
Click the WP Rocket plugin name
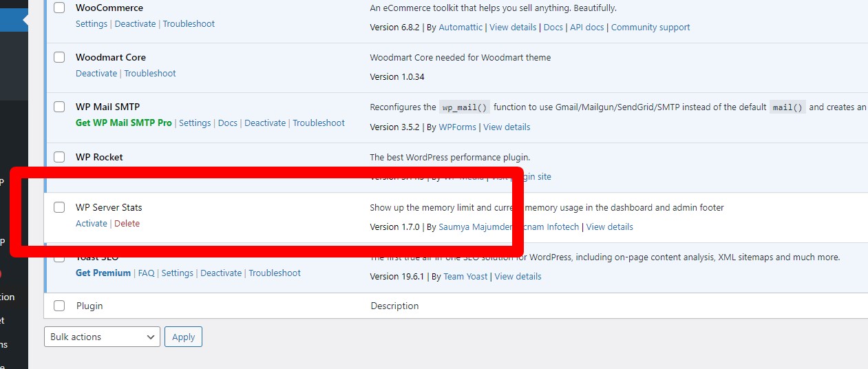pyautogui.click(x=99, y=157)
